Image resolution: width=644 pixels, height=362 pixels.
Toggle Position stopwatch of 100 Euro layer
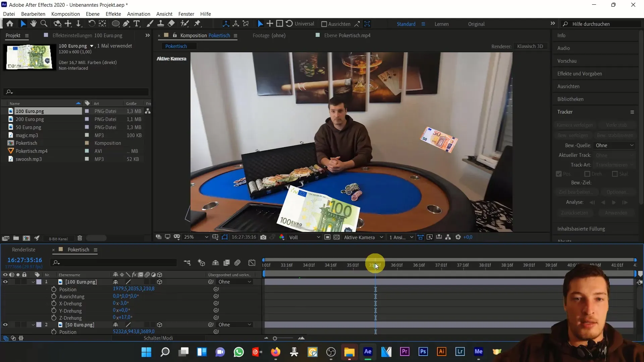click(x=54, y=289)
